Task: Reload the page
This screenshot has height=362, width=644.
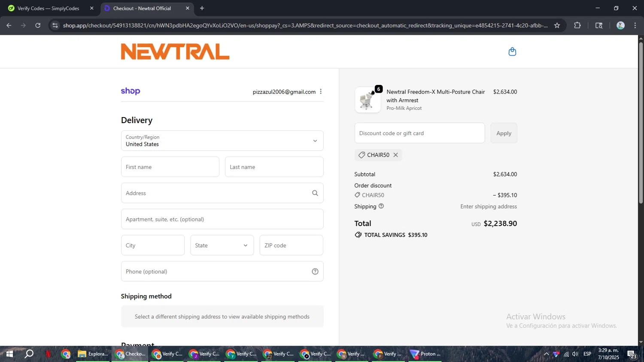Action: point(38,25)
